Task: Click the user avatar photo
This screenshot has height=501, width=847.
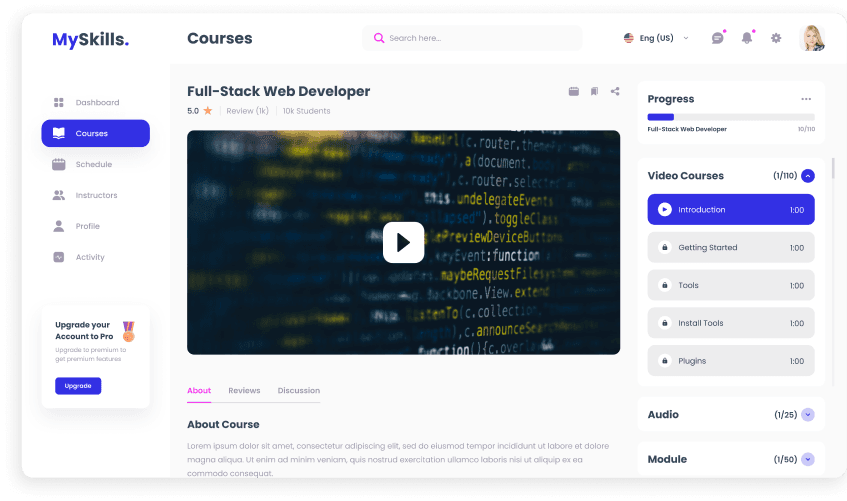Action: click(812, 38)
